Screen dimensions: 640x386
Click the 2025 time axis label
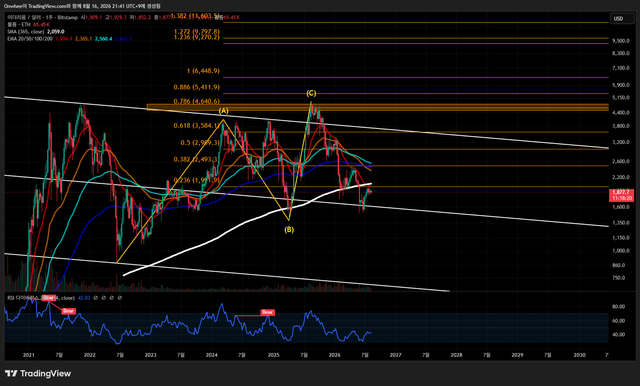tap(273, 355)
